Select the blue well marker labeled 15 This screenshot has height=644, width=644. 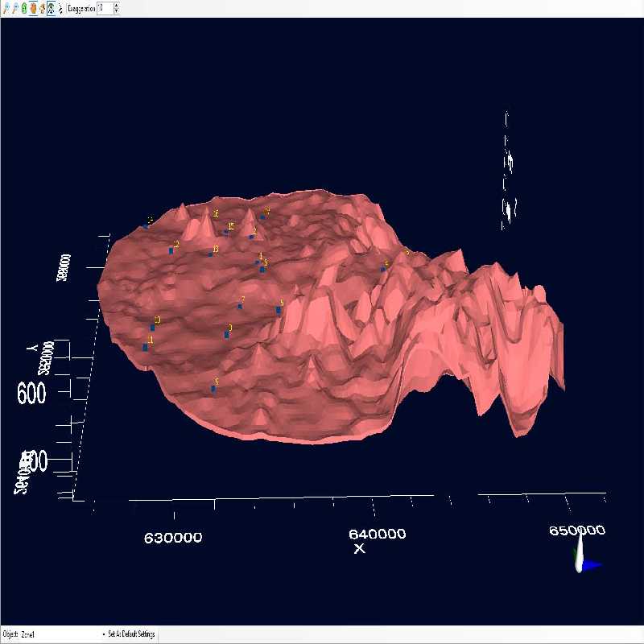(x=225, y=232)
